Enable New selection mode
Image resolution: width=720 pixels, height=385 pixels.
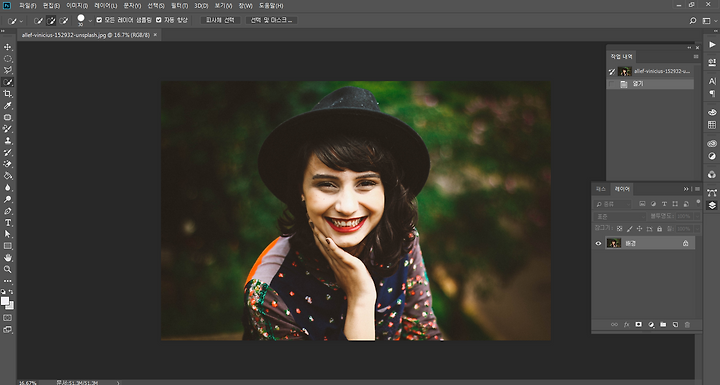coord(39,21)
